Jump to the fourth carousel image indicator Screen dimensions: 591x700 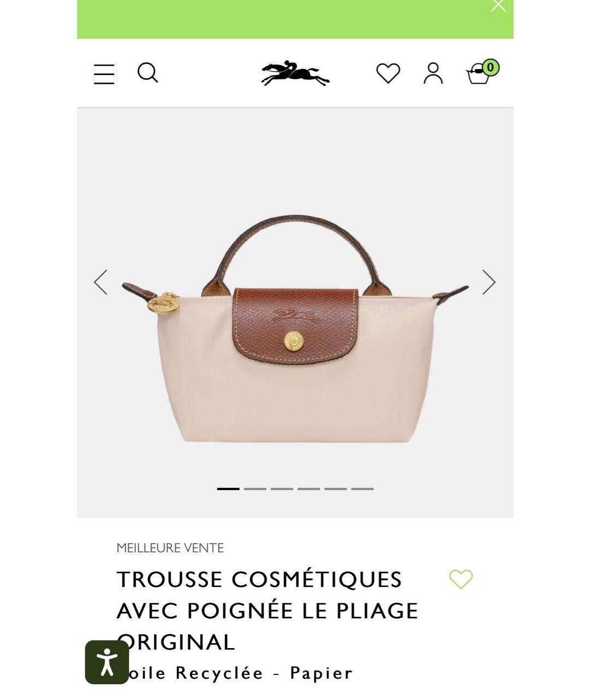(309, 488)
